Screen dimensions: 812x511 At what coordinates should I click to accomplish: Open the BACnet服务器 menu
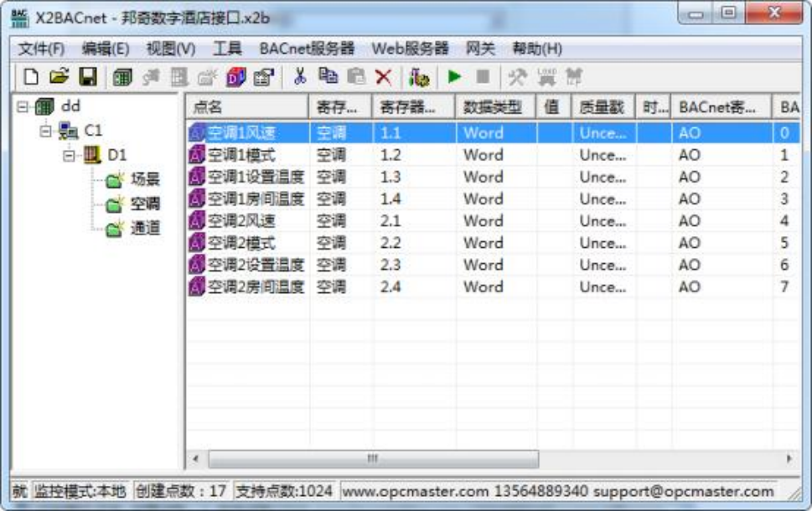click(307, 49)
